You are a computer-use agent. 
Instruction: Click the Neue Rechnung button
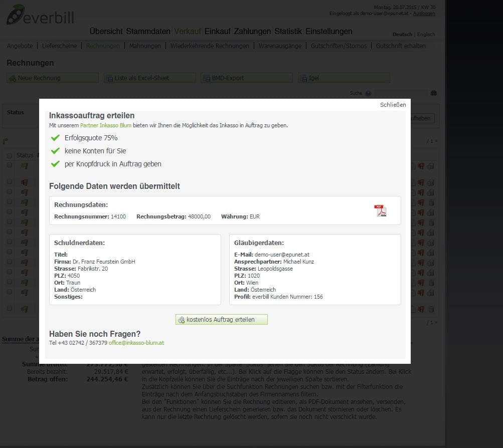point(53,78)
